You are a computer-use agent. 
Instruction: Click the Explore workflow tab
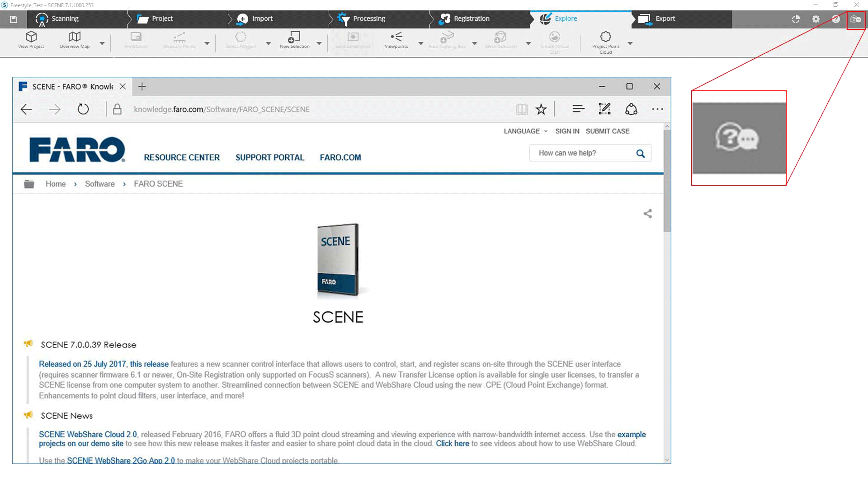pos(580,19)
